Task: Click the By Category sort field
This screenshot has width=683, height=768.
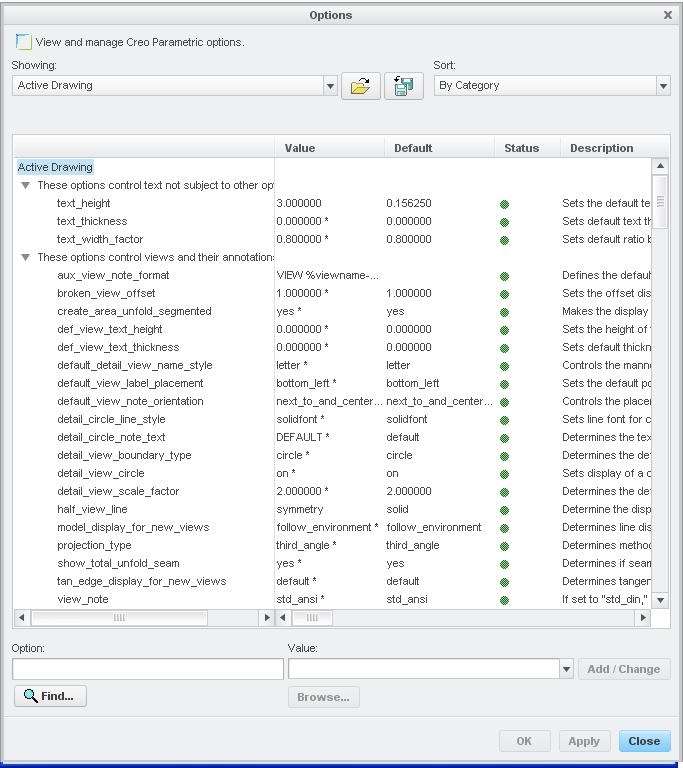Action: pyautogui.click(x=545, y=86)
